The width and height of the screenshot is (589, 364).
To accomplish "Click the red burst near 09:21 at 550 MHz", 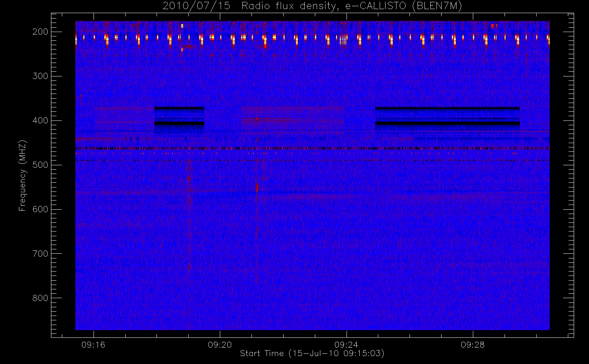I will point(257,187).
